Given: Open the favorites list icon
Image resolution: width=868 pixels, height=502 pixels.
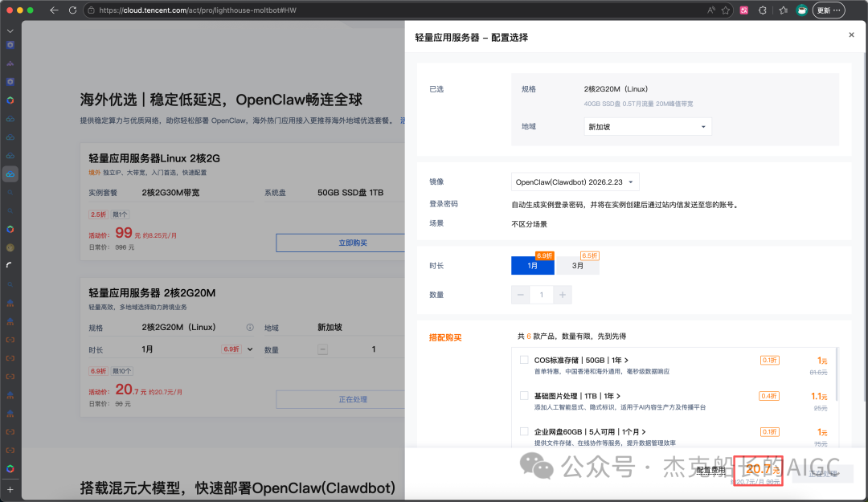Looking at the screenshot, I should (783, 10).
